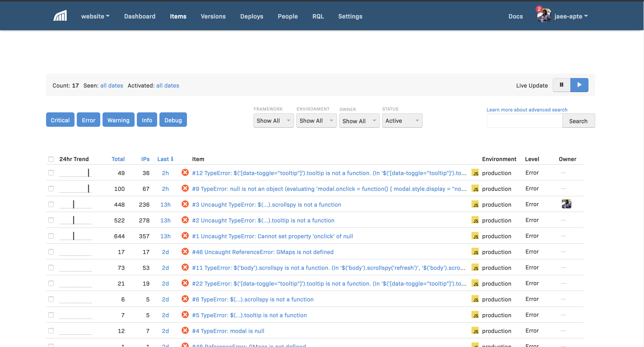The width and height of the screenshot is (644, 347).
Task: Open the user avatar with notification badge
Action: point(544,16)
